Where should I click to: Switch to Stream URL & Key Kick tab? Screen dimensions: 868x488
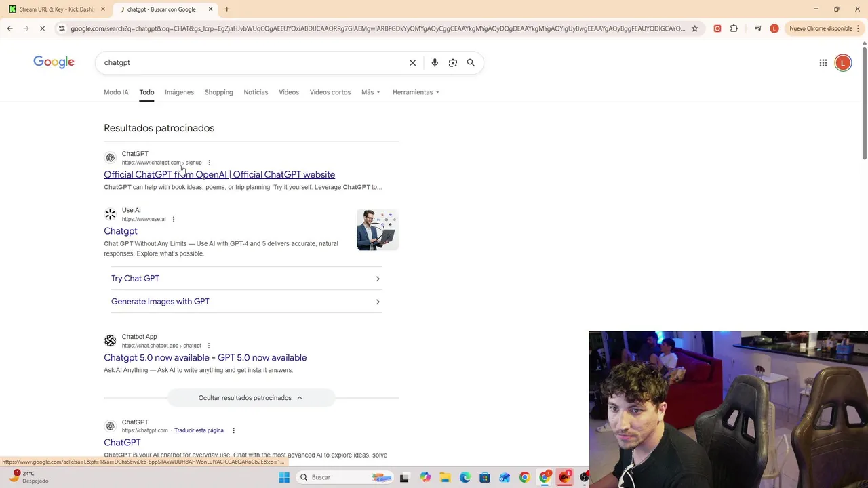click(x=57, y=9)
